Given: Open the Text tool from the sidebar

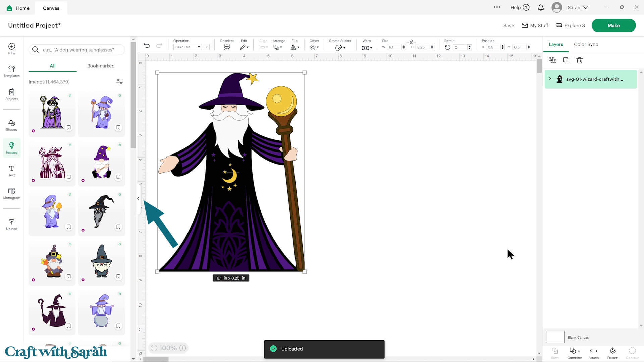Looking at the screenshot, I should coord(11,171).
